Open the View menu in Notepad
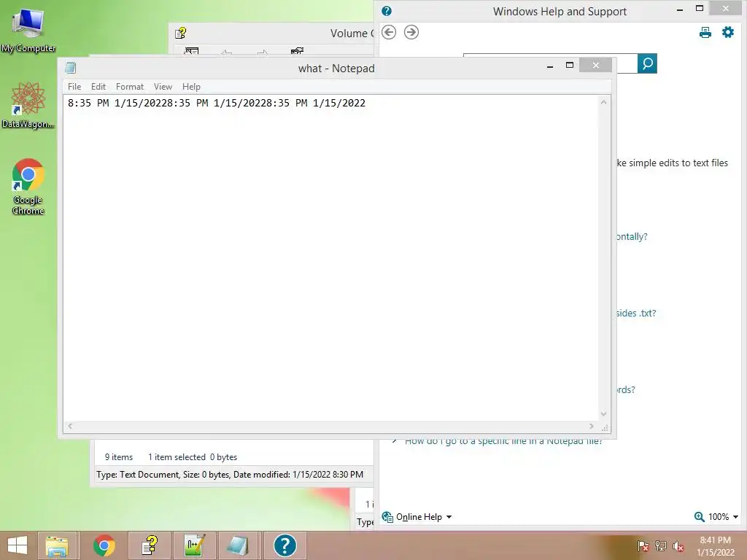The height and width of the screenshot is (560, 747). click(x=163, y=87)
